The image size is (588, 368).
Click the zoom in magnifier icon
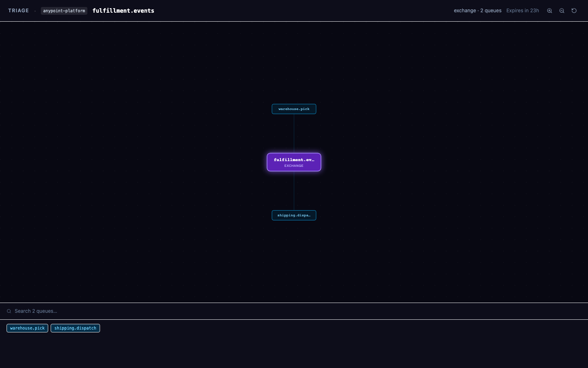(x=550, y=11)
